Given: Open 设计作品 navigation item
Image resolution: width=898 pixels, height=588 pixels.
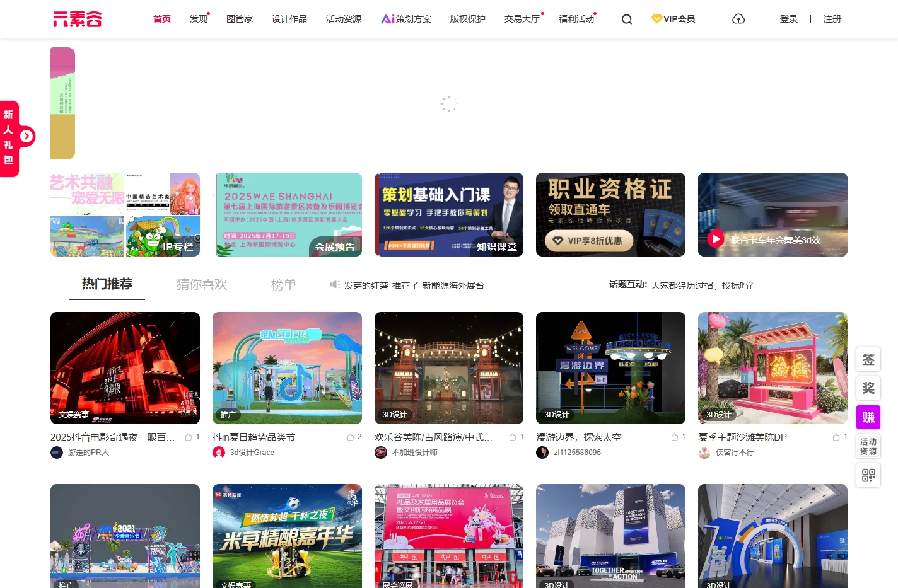Looking at the screenshot, I should tap(289, 19).
